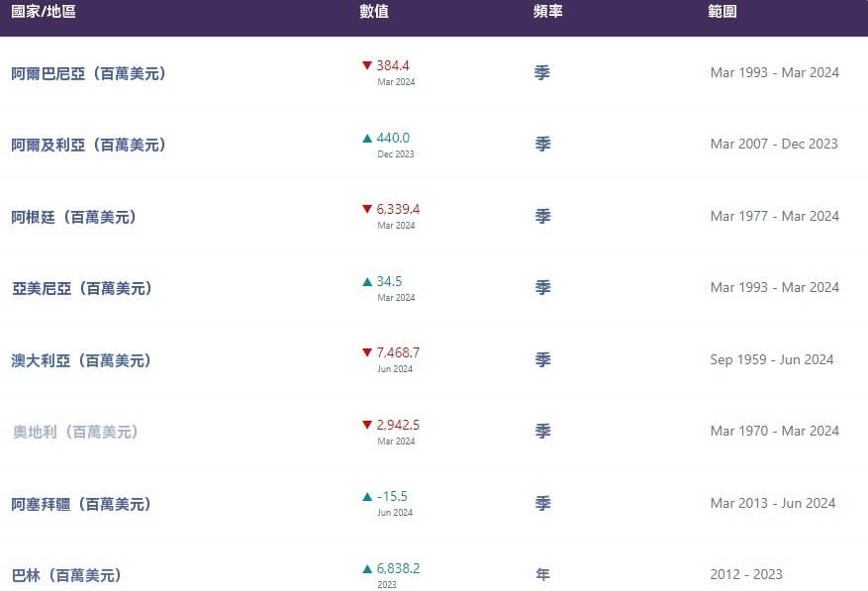Open the 阿爾巴尼亞（百萬美元）country link
The width and height of the screenshot is (868, 591).
click(88, 73)
